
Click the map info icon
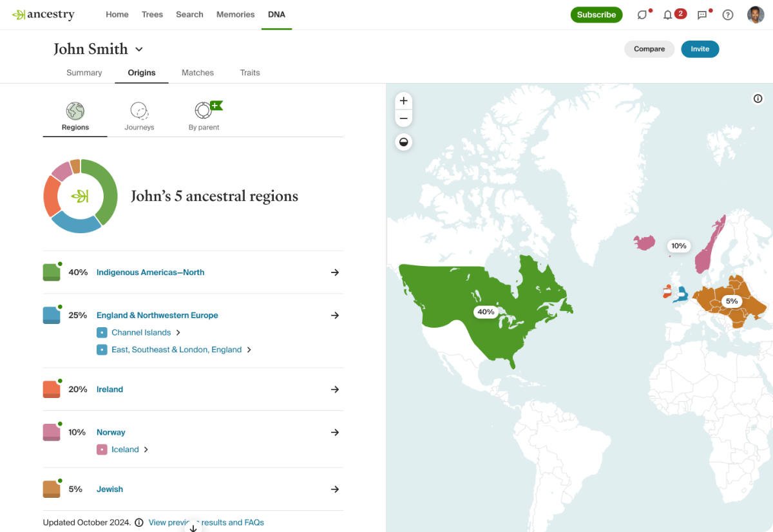[x=758, y=99]
